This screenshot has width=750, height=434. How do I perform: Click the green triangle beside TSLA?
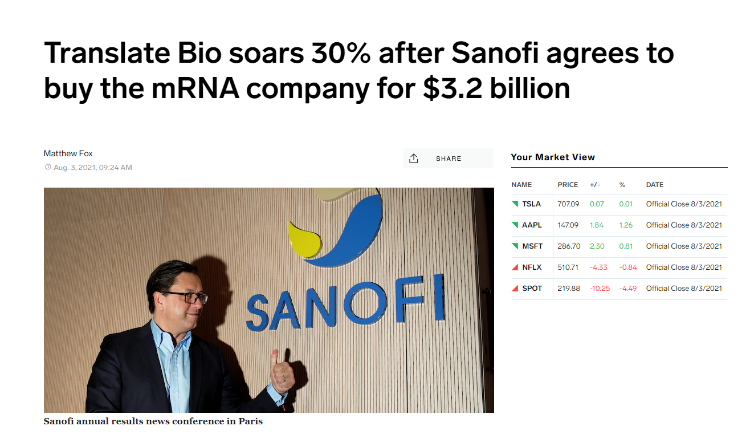coord(515,204)
